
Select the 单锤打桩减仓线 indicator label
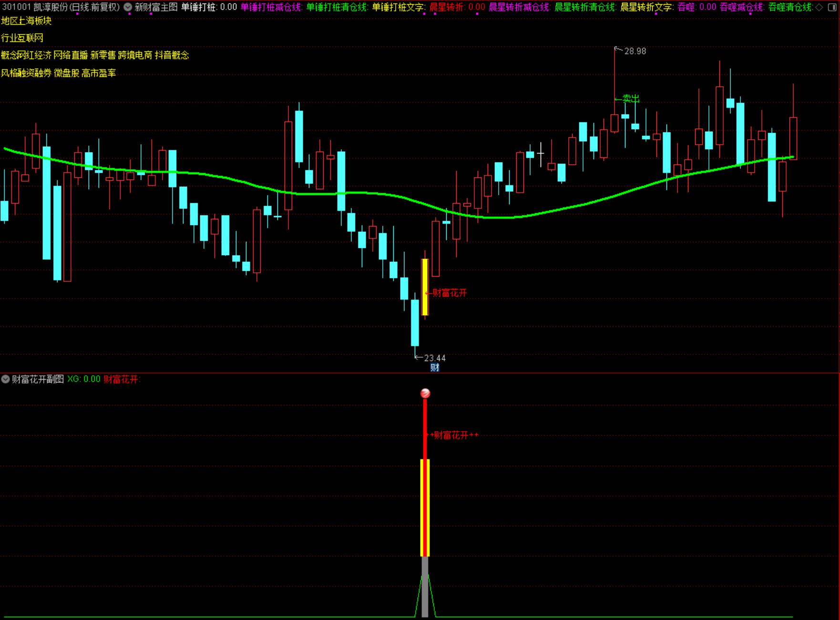point(271,7)
